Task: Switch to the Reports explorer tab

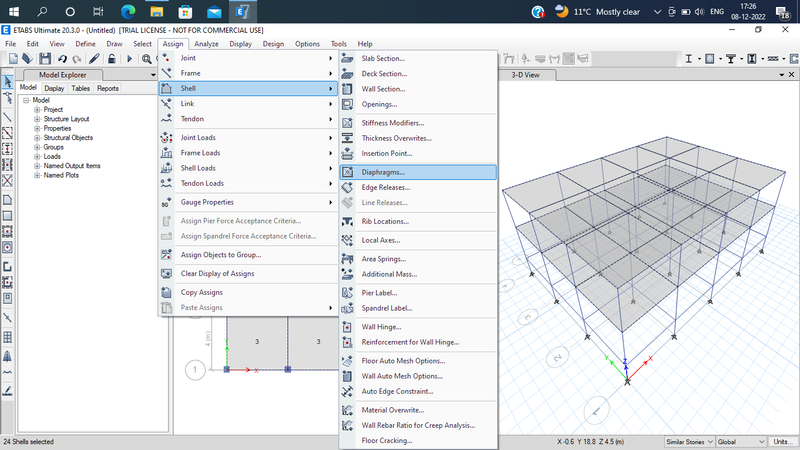Action: coord(108,88)
